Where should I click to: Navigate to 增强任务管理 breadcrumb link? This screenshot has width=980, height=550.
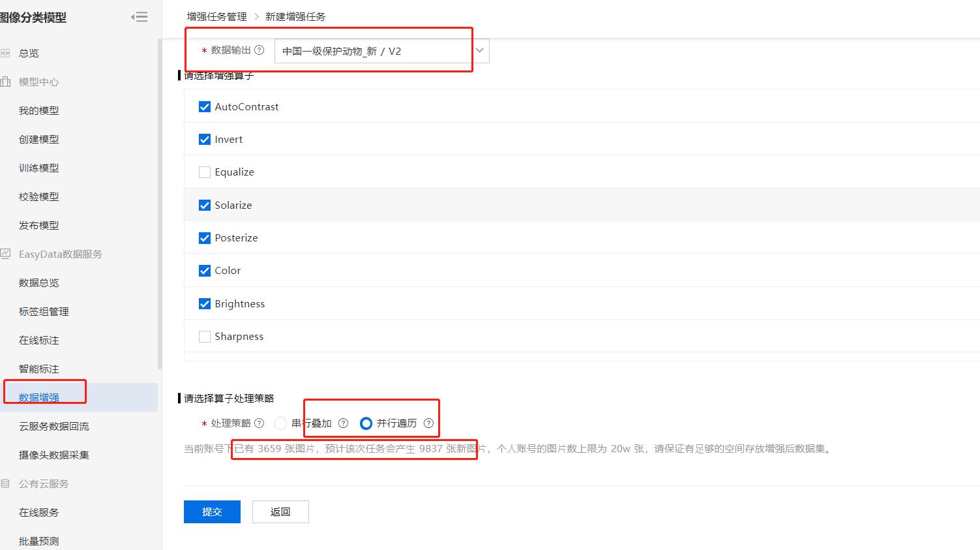coord(216,16)
